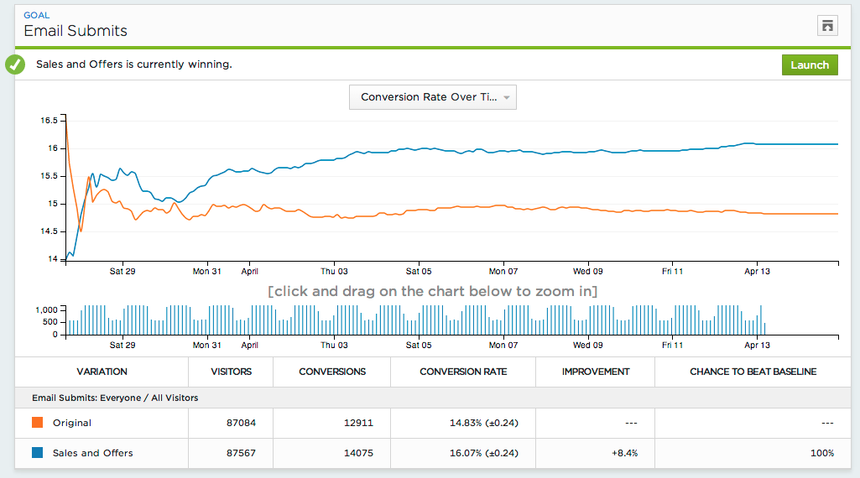
Task: Click the click-and-drag zoom hint text
Action: [432, 291]
